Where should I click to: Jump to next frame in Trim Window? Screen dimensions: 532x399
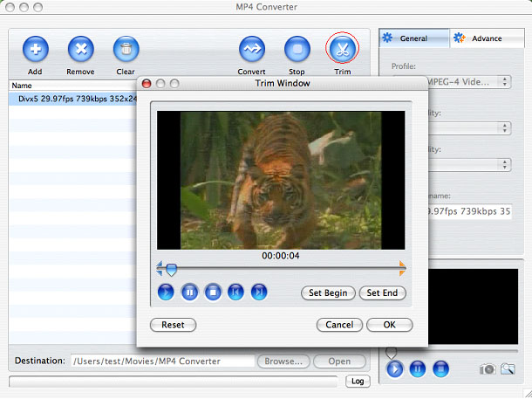259,292
